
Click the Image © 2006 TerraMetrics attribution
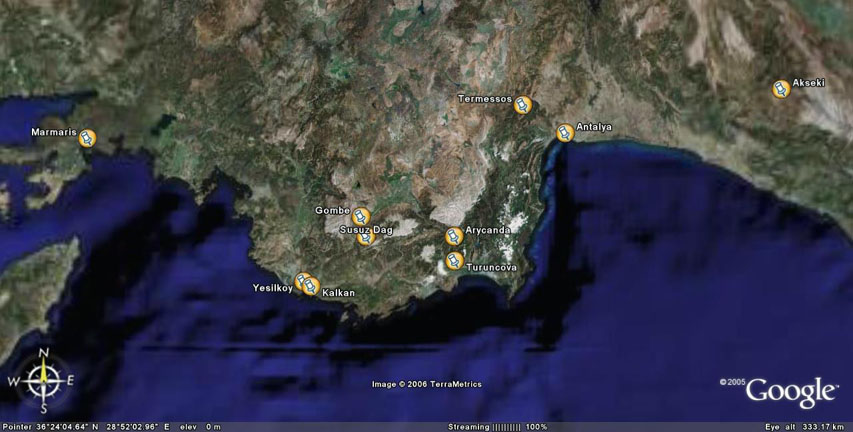[x=426, y=384]
